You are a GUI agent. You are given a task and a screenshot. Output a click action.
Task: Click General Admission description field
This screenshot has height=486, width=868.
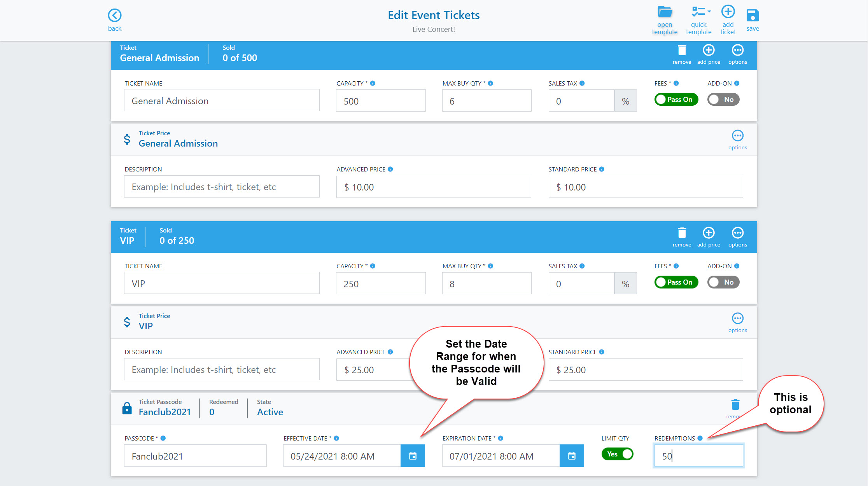222,187
